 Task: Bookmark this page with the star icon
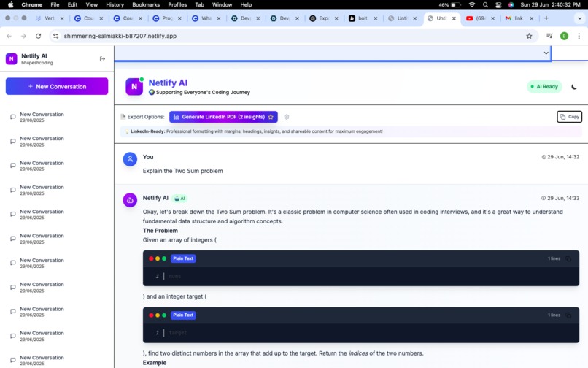tap(529, 36)
